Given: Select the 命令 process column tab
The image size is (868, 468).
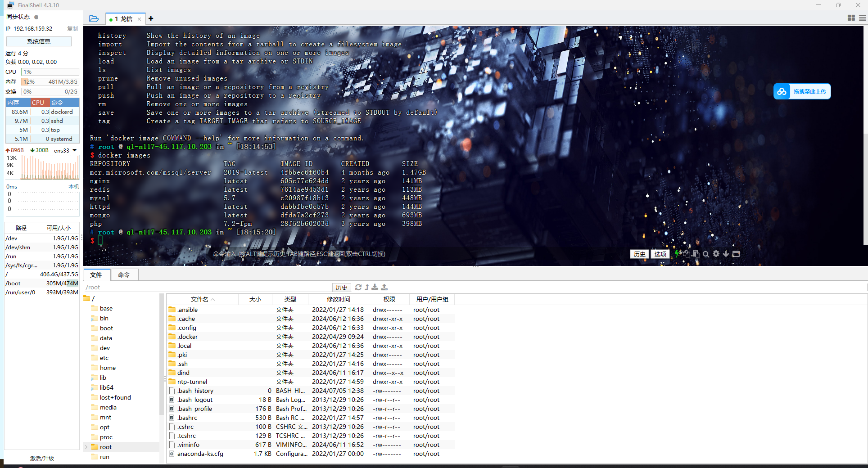Looking at the screenshot, I should coord(64,103).
